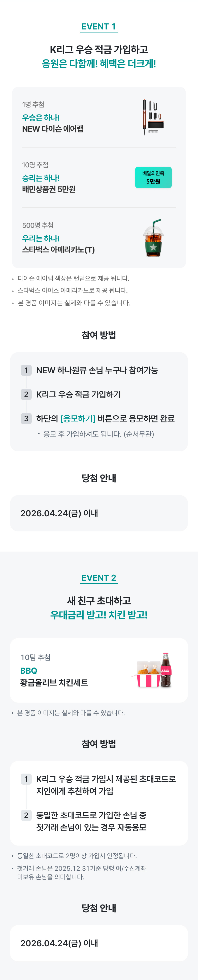
Task: Click the green [응모하기] text
Action: [x=78, y=418]
